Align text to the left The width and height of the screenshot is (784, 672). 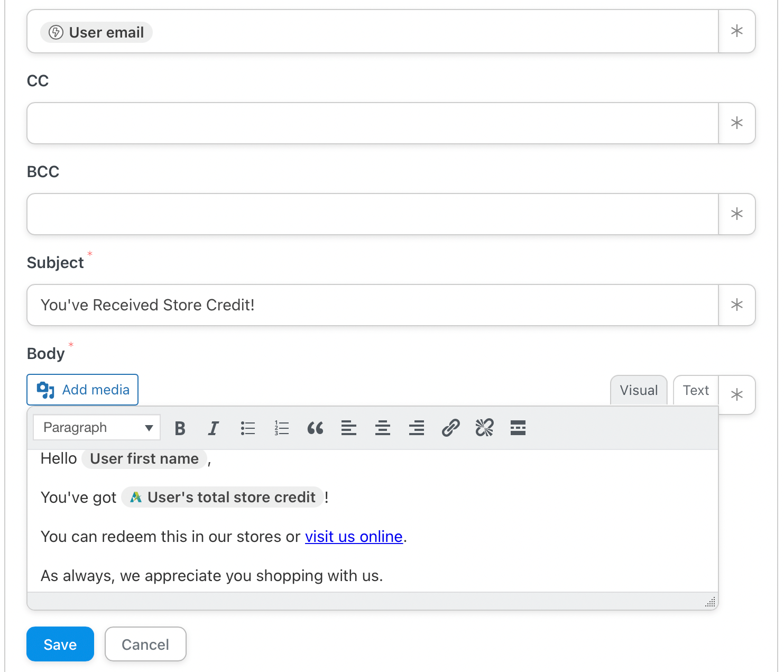click(349, 428)
